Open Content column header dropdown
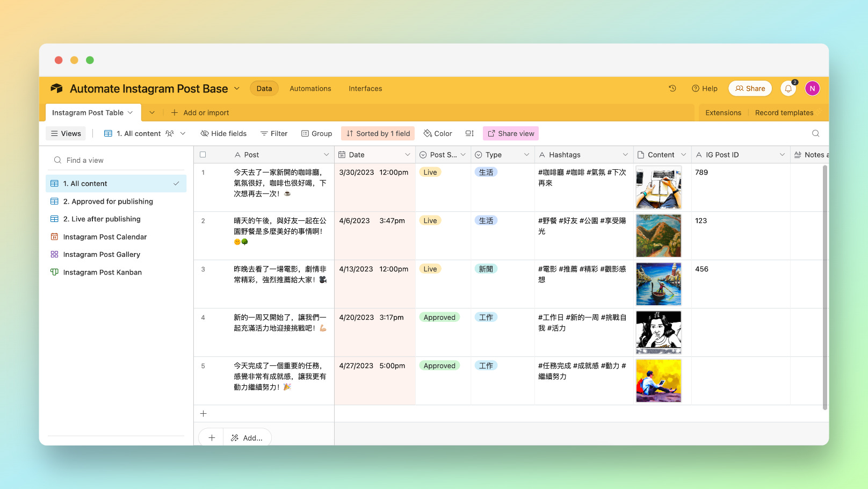The width and height of the screenshot is (868, 489). coord(683,154)
